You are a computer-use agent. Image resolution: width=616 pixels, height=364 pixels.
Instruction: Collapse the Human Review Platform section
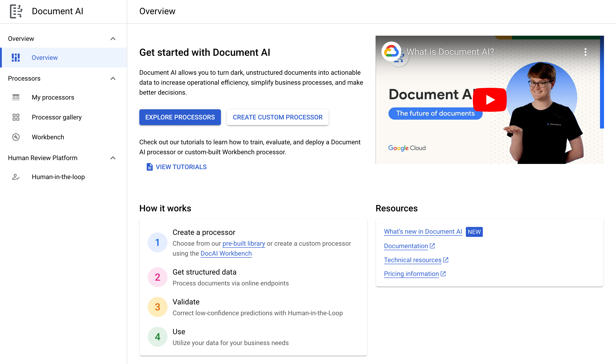[113, 158]
